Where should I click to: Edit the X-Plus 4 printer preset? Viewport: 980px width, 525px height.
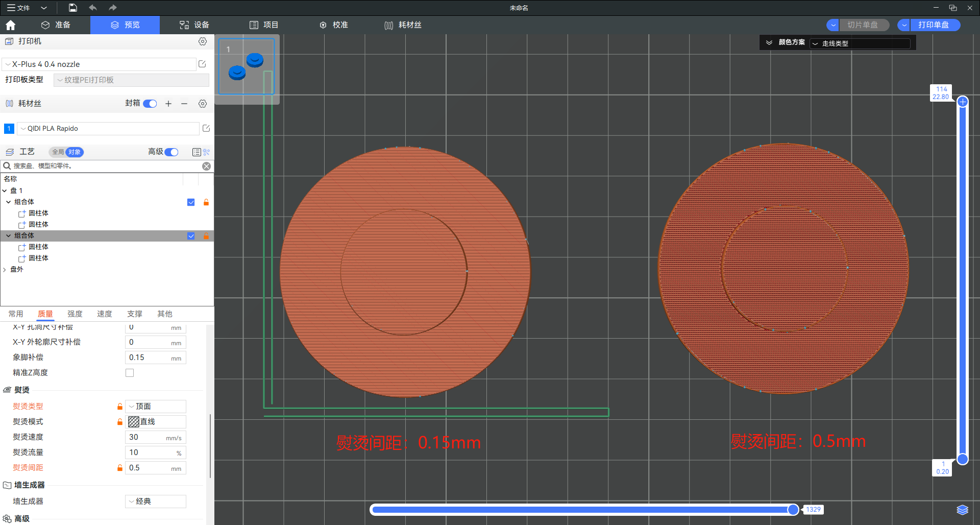[202, 64]
